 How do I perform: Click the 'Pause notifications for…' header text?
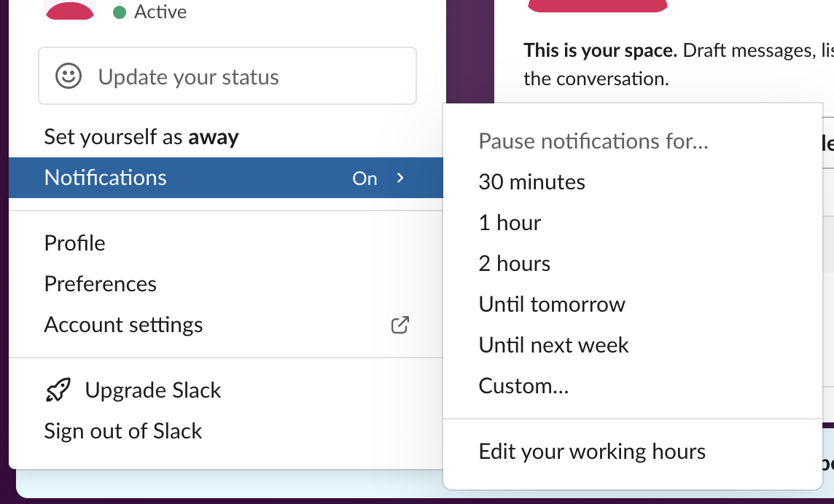coord(593,141)
